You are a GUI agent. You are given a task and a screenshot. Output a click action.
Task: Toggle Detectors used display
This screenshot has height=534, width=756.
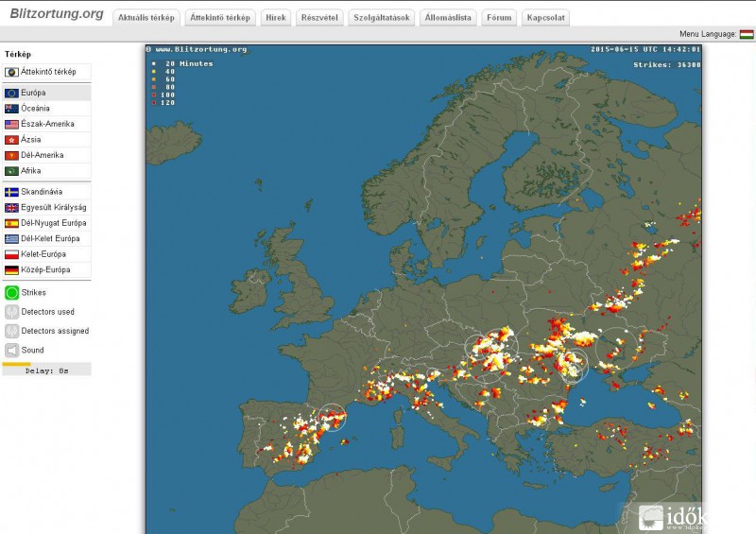(11, 312)
